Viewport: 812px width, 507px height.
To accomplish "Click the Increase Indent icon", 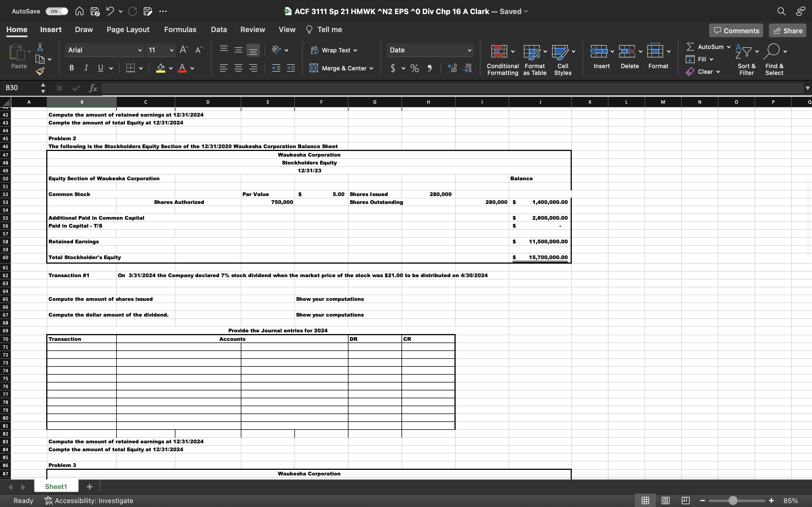I will [291, 68].
